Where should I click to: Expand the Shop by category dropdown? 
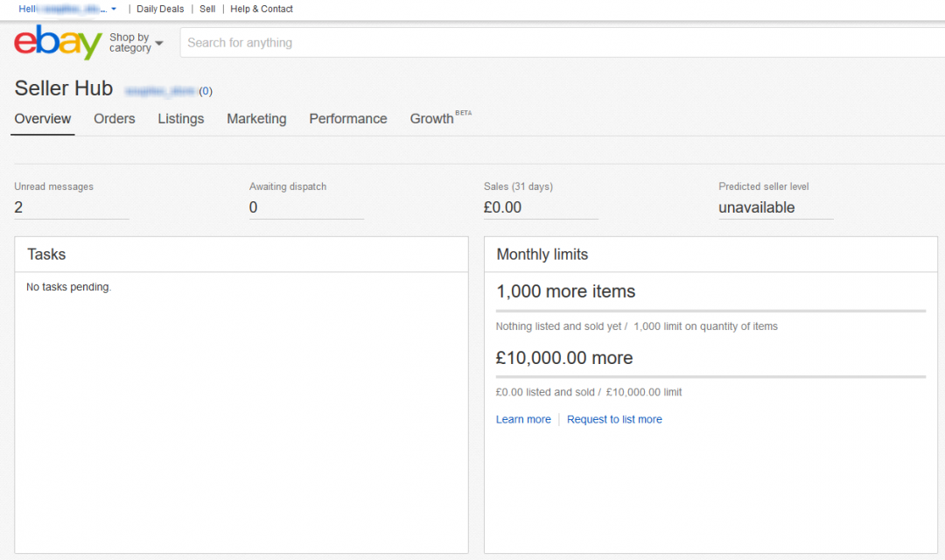tap(136, 43)
